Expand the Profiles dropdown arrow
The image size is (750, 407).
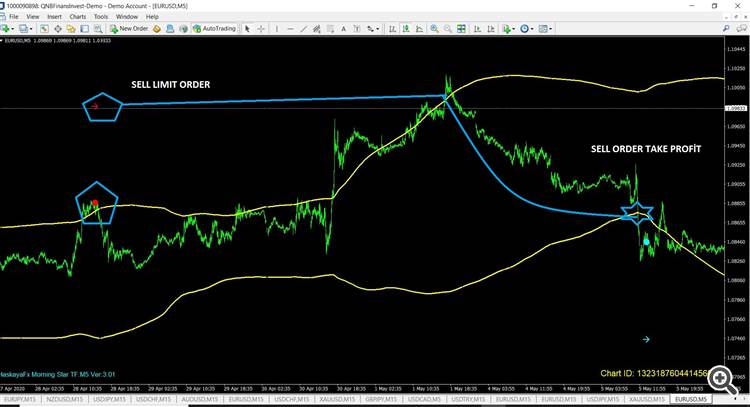[31, 29]
